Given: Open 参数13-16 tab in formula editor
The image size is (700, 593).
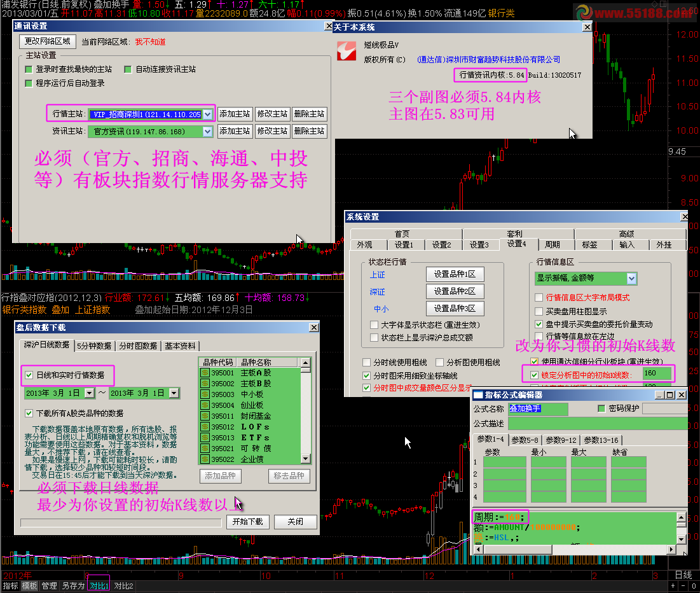Looking at the screenshot, I should click(x=601, y=440).
